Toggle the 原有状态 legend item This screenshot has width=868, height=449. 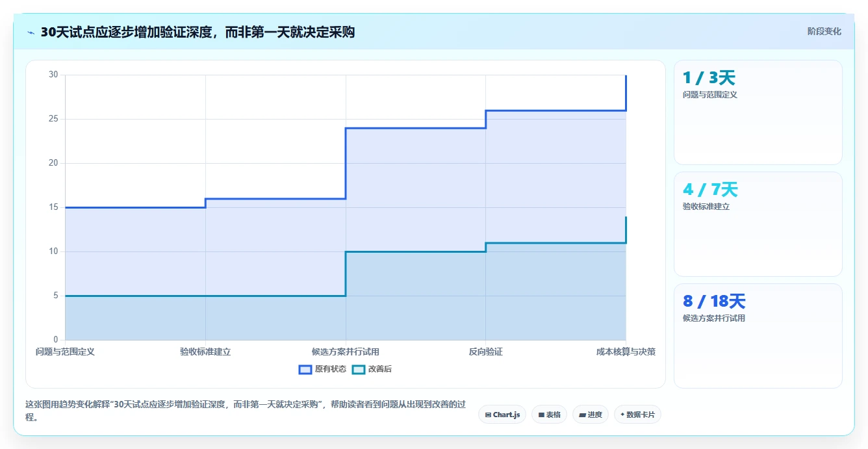click(322, 369)
